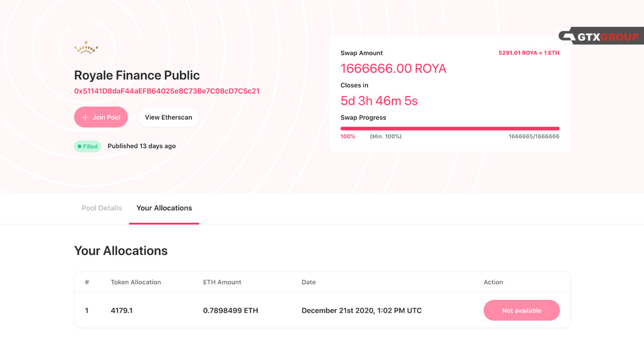The width and height of the screenshot is (644, 337).
Task: Click the pool contract address link
Action: [167, 91]
